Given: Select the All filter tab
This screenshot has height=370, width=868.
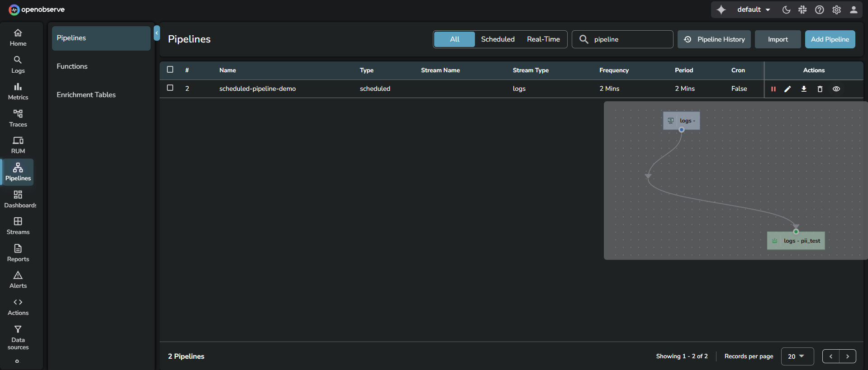Looking at the screenshot, I should pyautogui.click(x=455, y=39).
